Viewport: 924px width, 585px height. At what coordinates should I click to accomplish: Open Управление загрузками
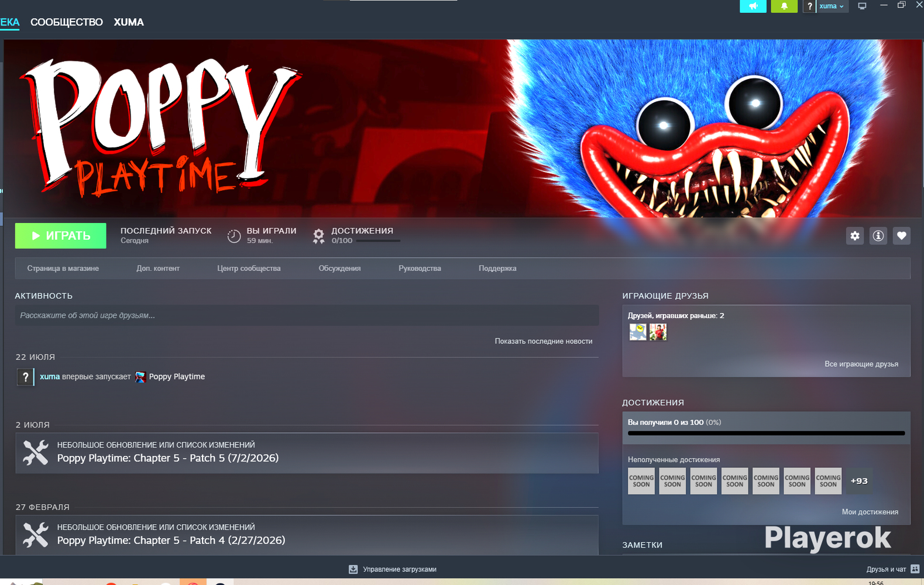coord(400,569)
